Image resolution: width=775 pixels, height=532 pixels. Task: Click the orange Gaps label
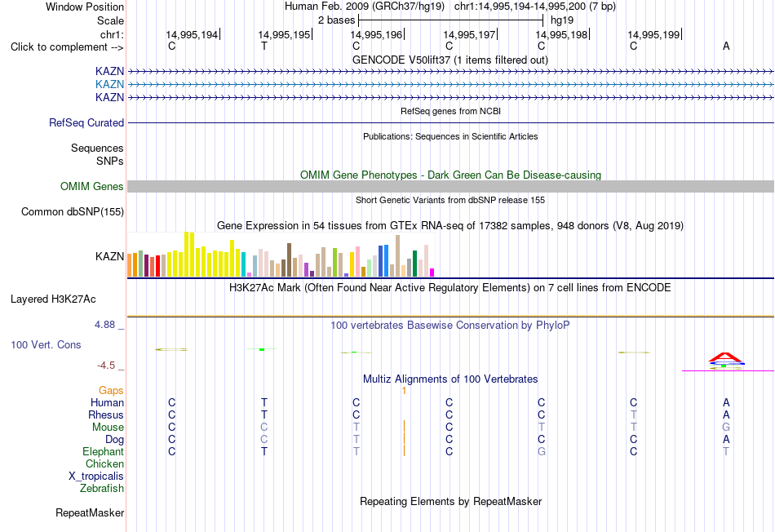[x=111, y=391]
